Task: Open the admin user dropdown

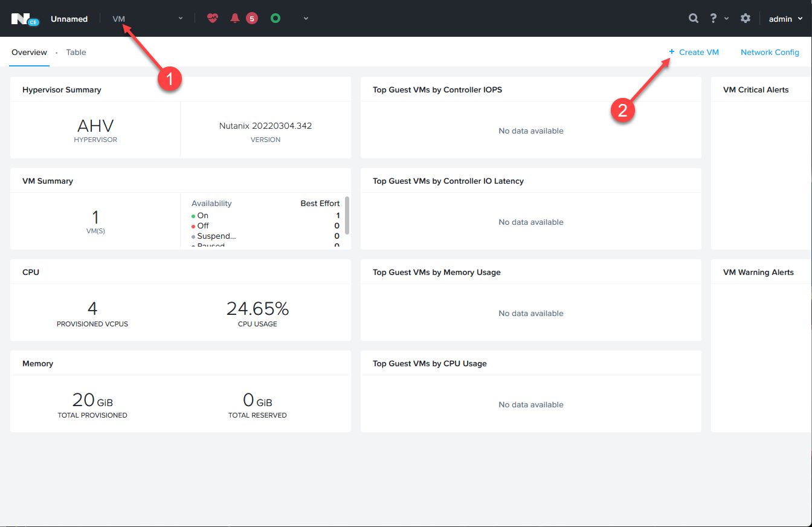Action: coord(785,19)
